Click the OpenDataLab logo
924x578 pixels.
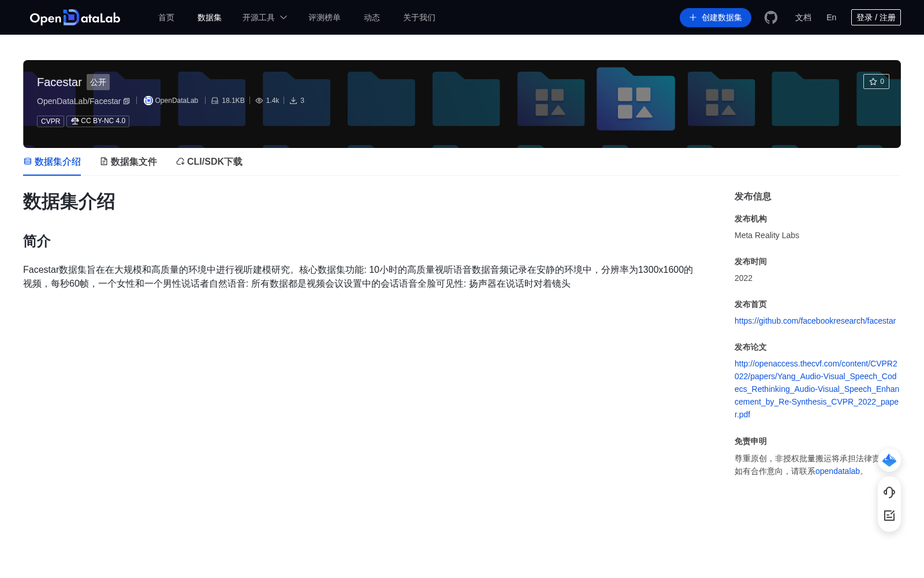(x=75, y=17)
